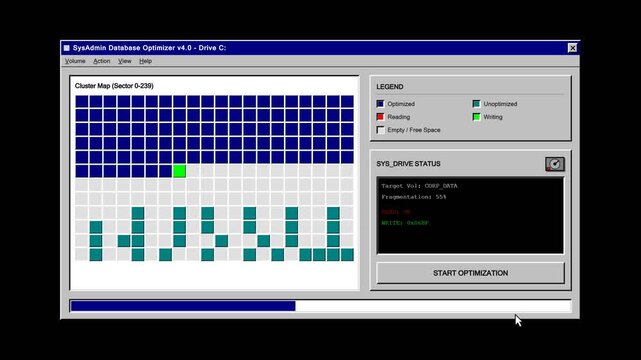Click the green Writing legend swatch
The width and height of the screenshot is (641, 360).
476,117
